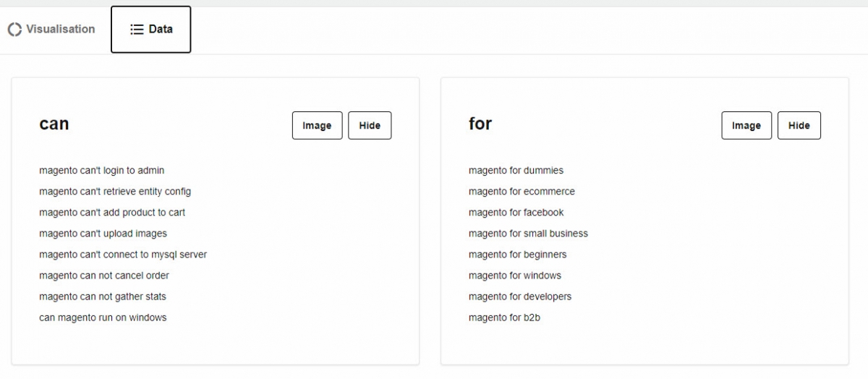Hide the 'for' results card
This screenshot has width=868, height=379.
(799, 125)
